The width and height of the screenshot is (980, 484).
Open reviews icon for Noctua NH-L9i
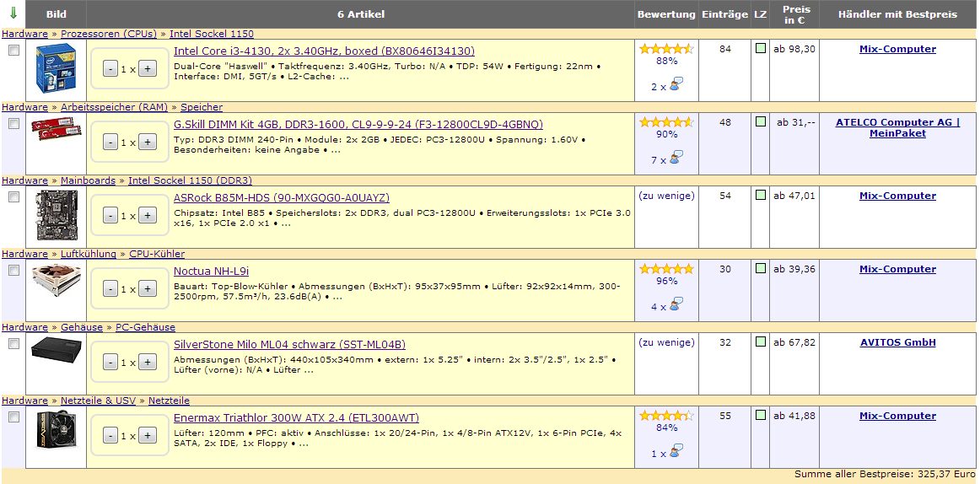676,304
